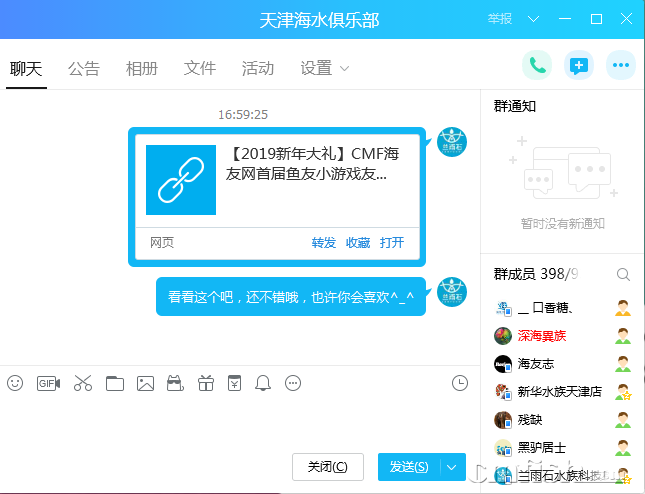Open the gift box icon
The image size is (645, 494).
(206, 383)
